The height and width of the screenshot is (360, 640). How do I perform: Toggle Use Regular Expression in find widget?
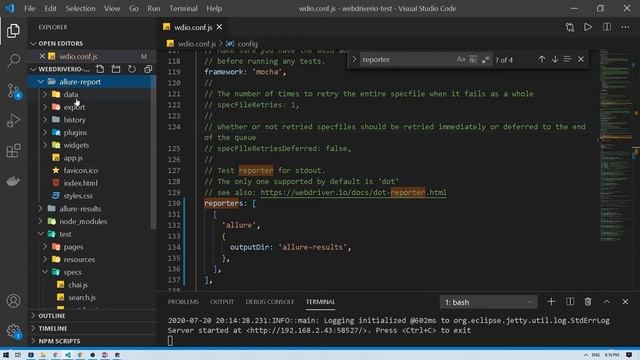485,60
